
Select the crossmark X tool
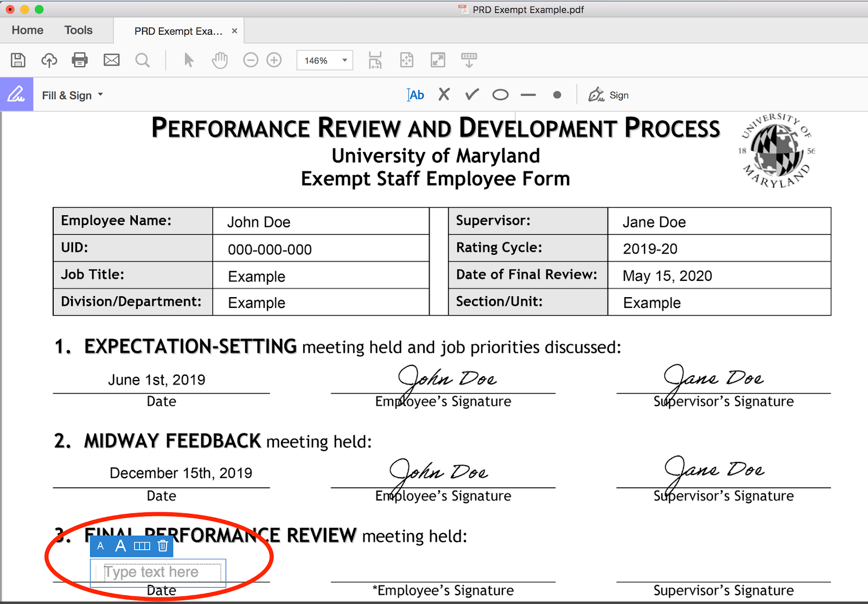[x=444, y=94]
